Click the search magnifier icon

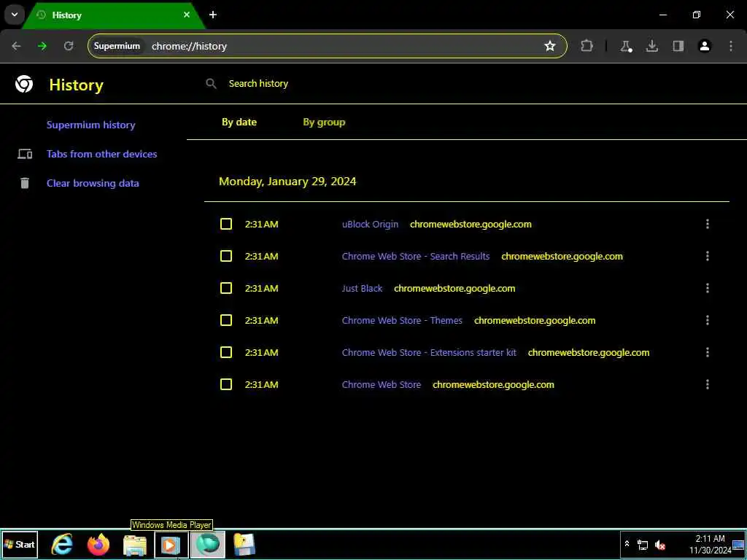(211, 84)
